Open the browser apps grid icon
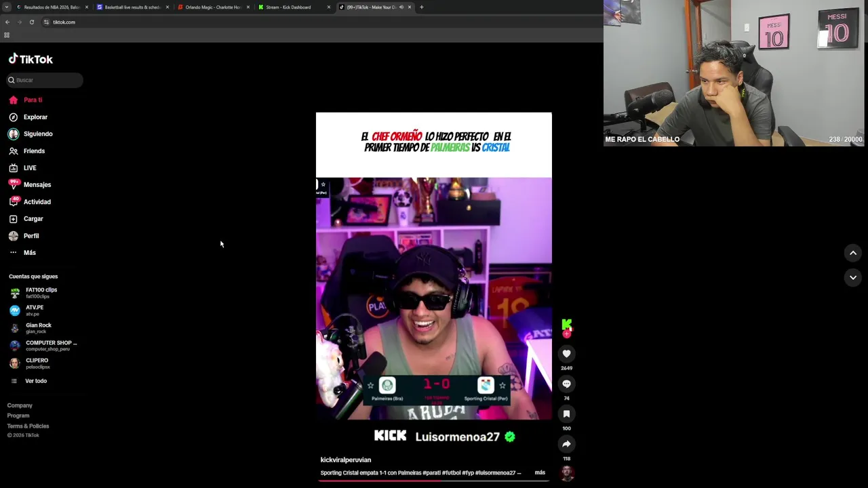 click(7, 35)
